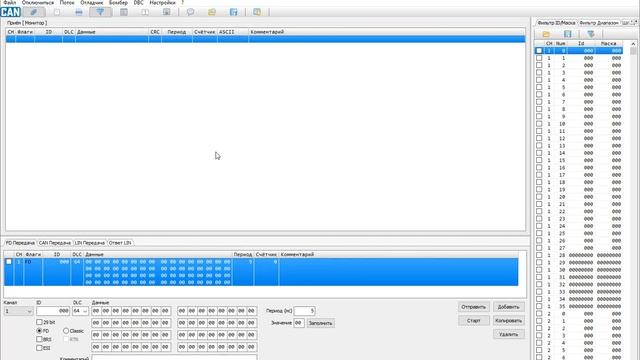Click the Удалить button
The width and height of the screenshot is (640, 360).
(x=509, y=334)
